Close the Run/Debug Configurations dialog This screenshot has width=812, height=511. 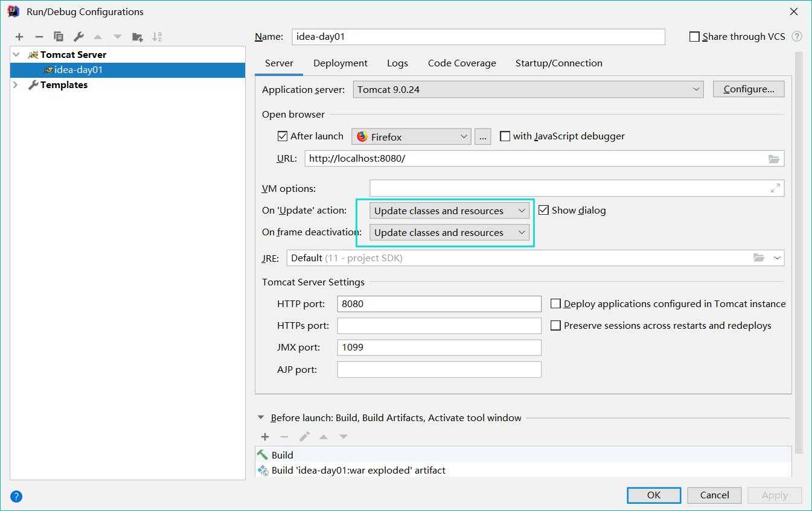click(794, 11)
